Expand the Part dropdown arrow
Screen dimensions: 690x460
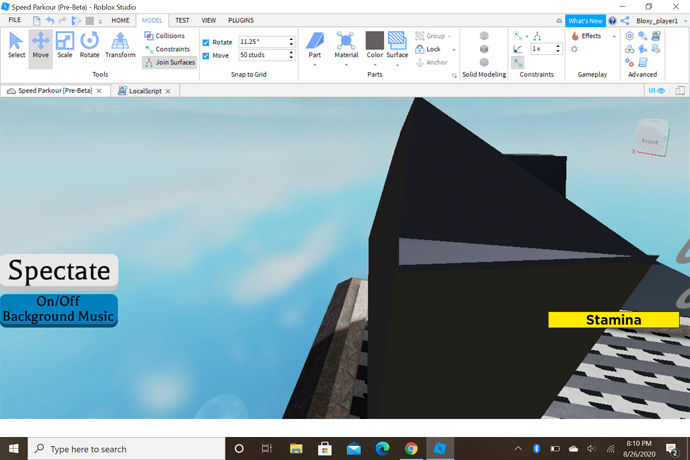(315, 65)
